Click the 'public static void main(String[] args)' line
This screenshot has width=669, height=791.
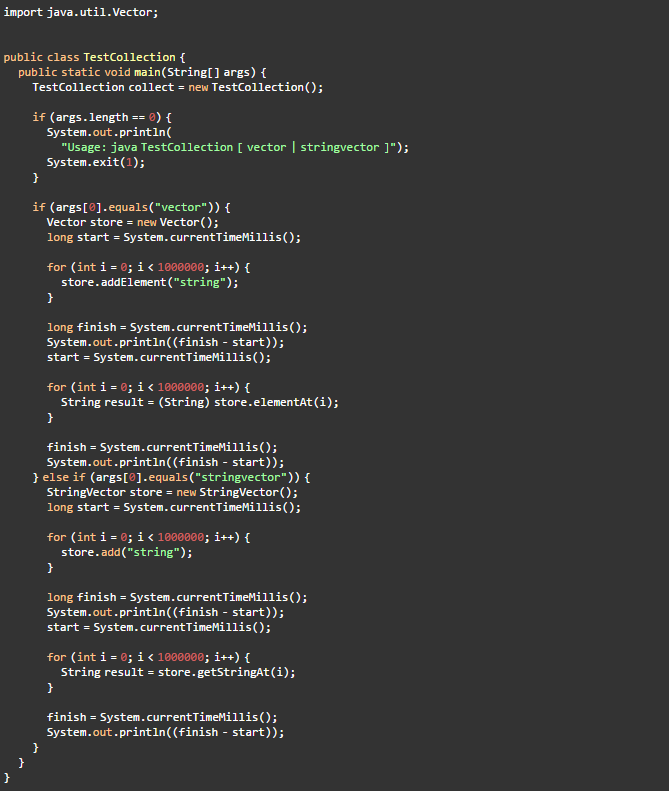pos(142,72)
